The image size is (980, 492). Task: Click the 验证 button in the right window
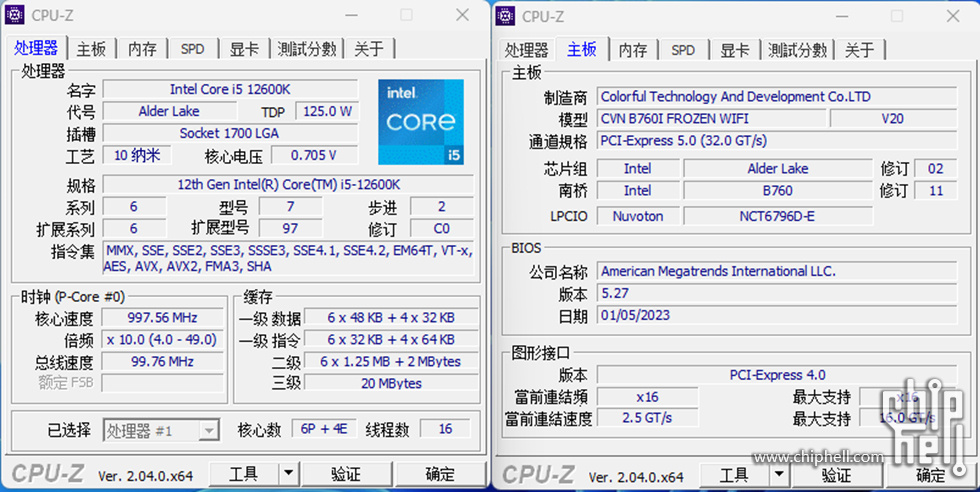tap(837, 475)
